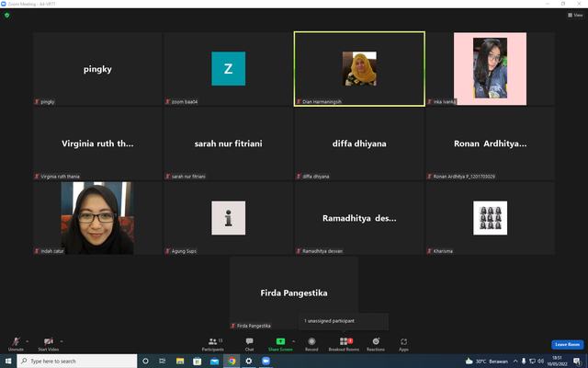Open Mail from the taskbar
Screen dimensions: 588x368
coord(214,361)
